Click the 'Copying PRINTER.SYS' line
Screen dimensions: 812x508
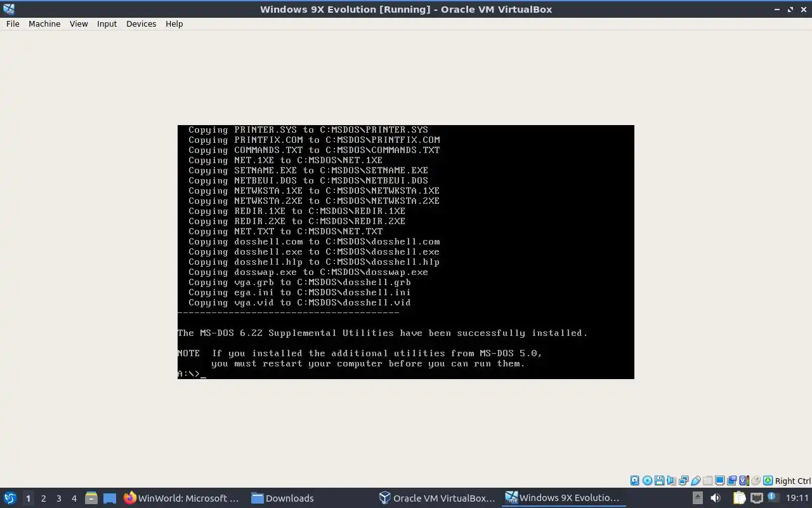click(x=308, y=130)
